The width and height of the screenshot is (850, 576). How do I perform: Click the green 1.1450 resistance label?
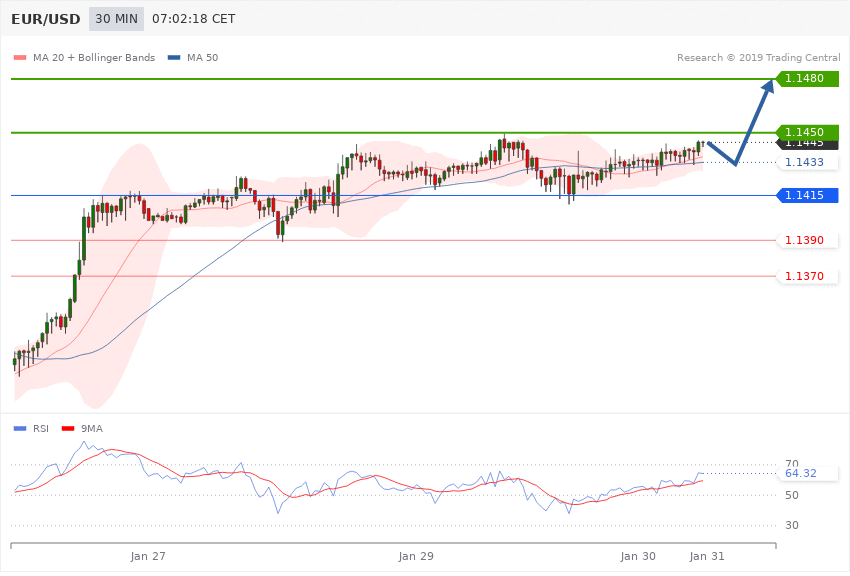click(807, 132)
